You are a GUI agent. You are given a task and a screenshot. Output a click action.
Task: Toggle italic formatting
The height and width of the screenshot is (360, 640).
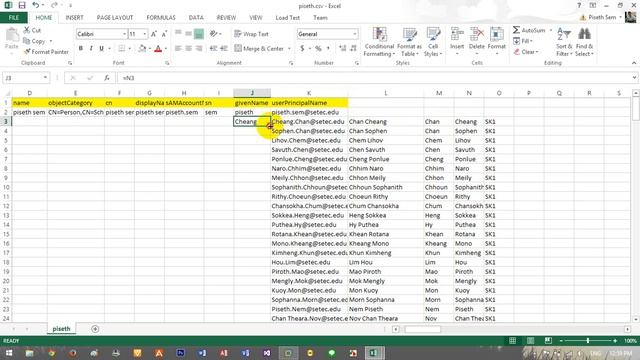click(x=91, y=49)
